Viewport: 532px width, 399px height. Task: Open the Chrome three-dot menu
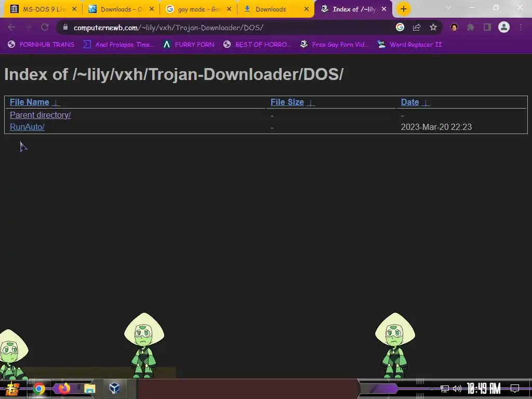521,27
